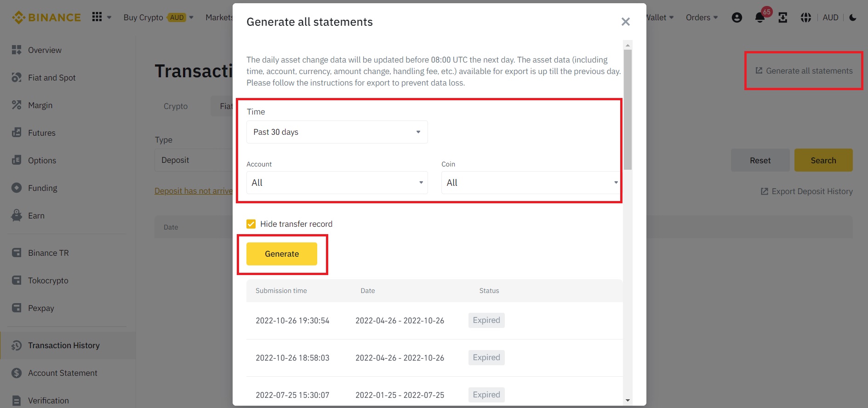Open Fiat and Spot wallet page

tap(51, 78)
